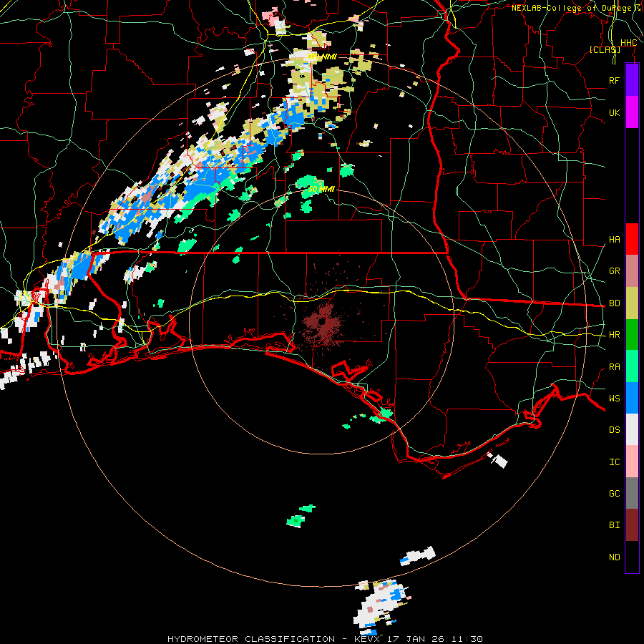The height and width of the screenshot is (644, 644).
Task: Click the BI brown legend swatch
Action: click(x=632, y=525)
